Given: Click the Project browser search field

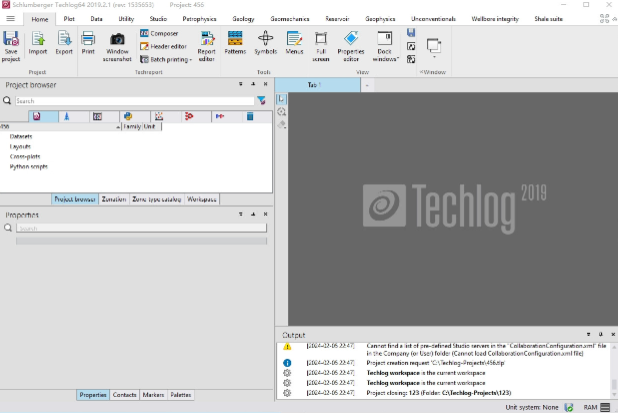Looking at the screenshot, I should click(x=130, y=101).
